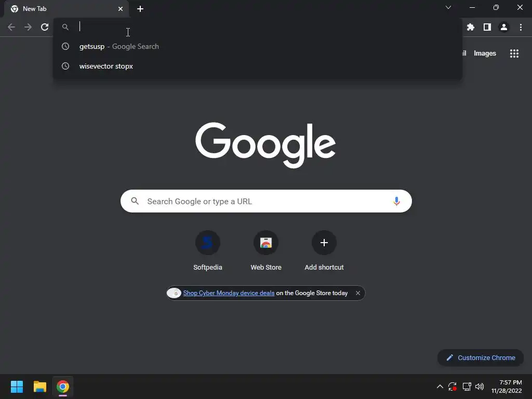
Task: Open the profile avatar icon
Action: [504, 27]
